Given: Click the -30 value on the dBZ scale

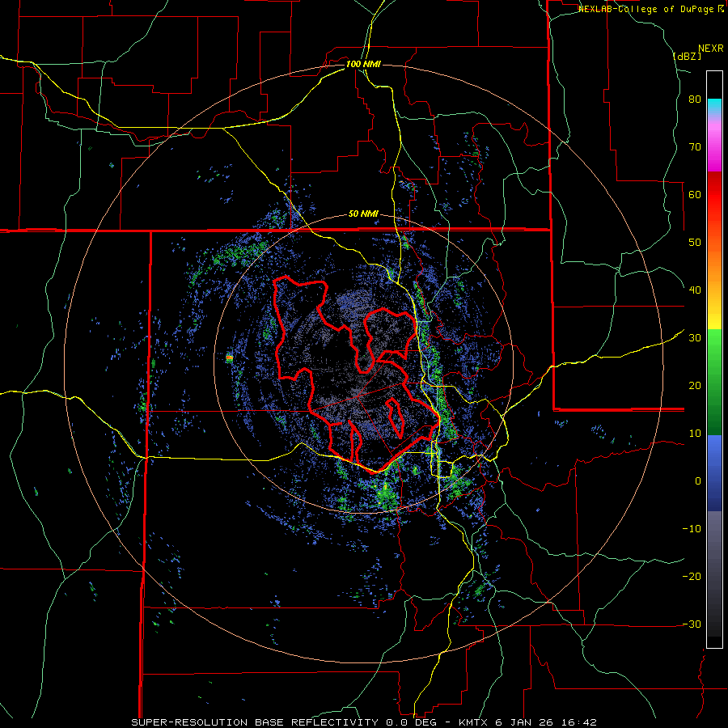Looking at the screenshot, I should coord(692,624).
